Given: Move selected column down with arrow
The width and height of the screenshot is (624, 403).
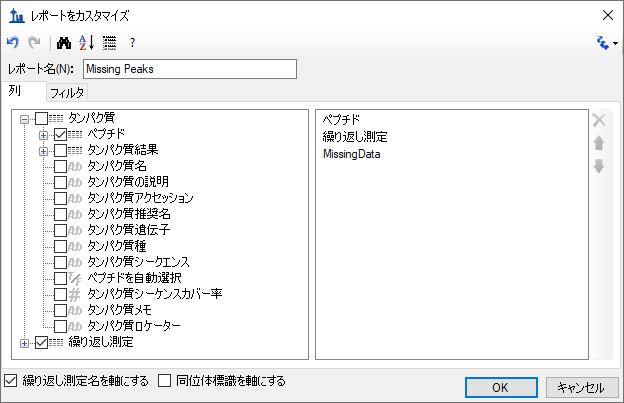Looking at the screenshot, I should (x=599, y=166).
